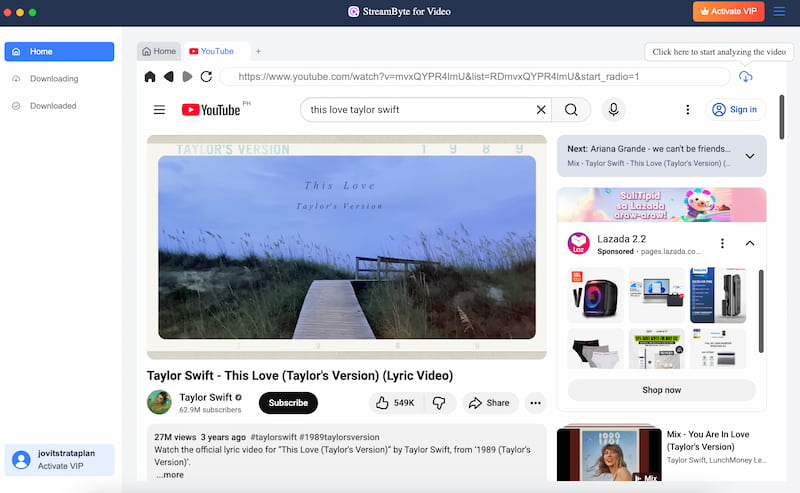The width and height of the screenshot is (800, 493).
Task: Click the URL address bar
Action: [x=474, y=77]
